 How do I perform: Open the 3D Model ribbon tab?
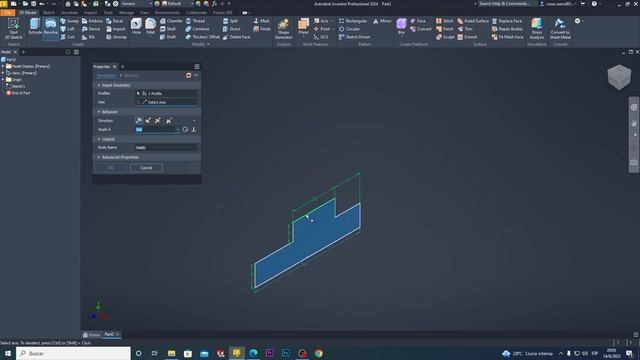[x=28, y=12]
